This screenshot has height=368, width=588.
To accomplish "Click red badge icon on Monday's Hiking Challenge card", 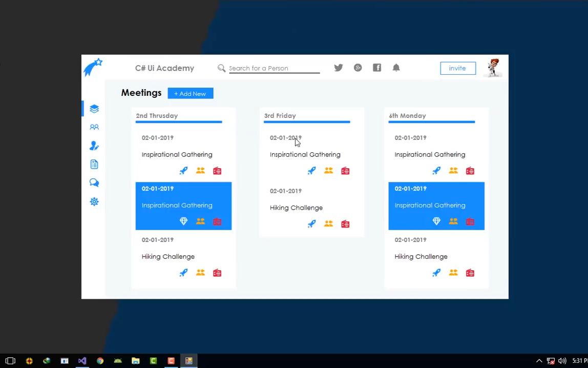I will [x=470, y=273].
